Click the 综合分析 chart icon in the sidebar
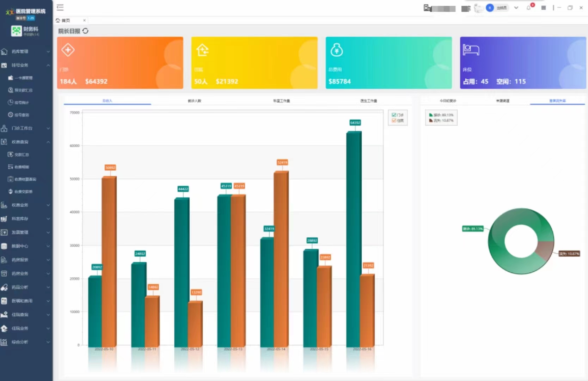The width and height of the screenshot is (588, 381). point(4,342)
